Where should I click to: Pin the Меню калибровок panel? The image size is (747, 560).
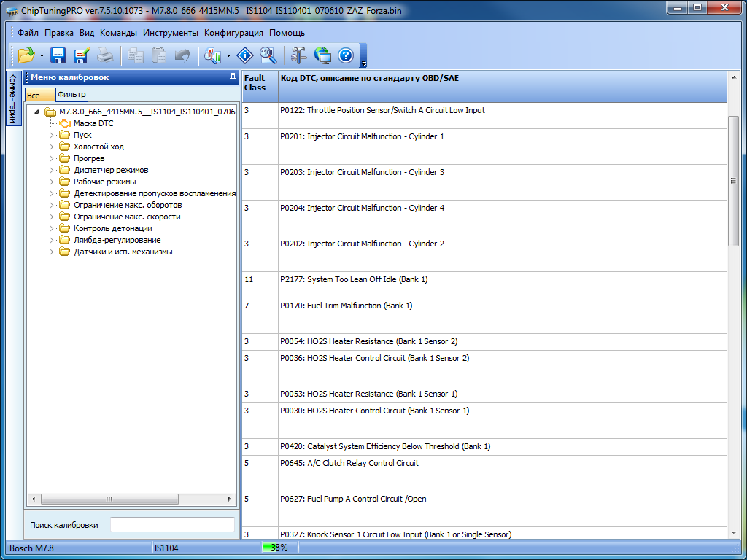point(233,77)
